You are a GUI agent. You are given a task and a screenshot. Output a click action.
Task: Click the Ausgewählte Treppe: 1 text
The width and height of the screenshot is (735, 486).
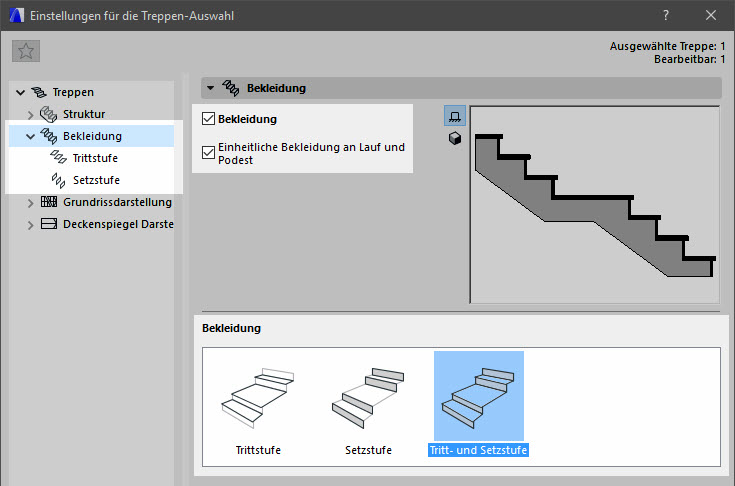(668, 46)
